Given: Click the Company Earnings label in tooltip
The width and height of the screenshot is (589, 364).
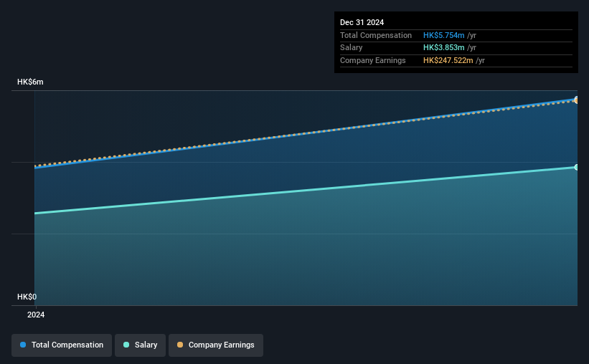Looking at the screenshot, I should (372, 60).
